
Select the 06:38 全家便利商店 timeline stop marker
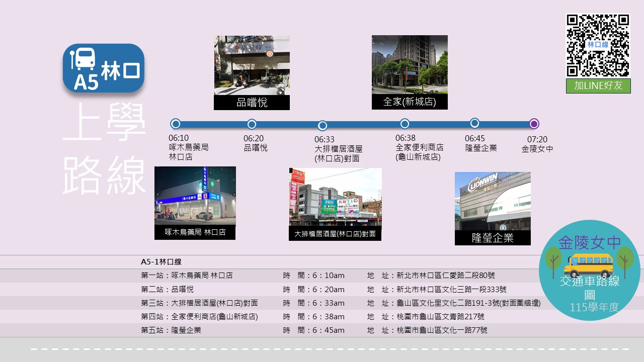point(405,124)
